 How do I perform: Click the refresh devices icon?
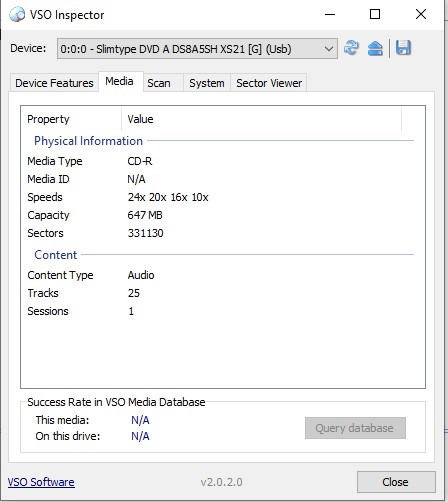point(351,48)
